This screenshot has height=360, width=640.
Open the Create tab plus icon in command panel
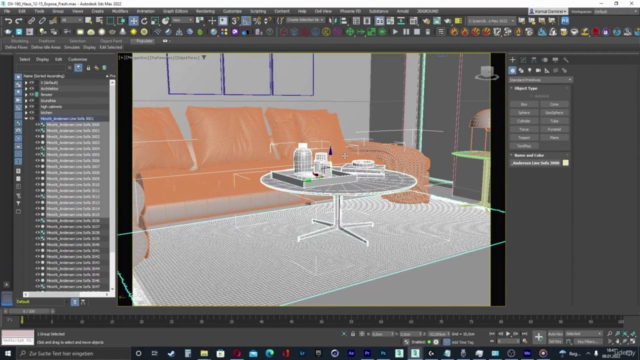(513, 60)
